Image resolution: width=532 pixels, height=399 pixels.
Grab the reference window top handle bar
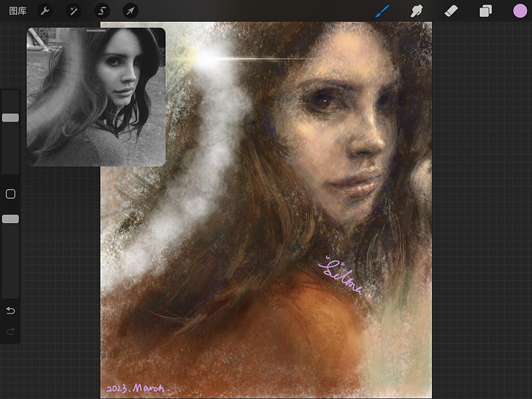96,31
